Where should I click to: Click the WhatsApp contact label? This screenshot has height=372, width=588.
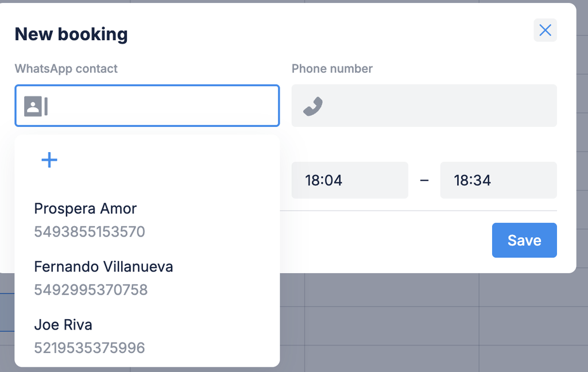coord(66,69)
